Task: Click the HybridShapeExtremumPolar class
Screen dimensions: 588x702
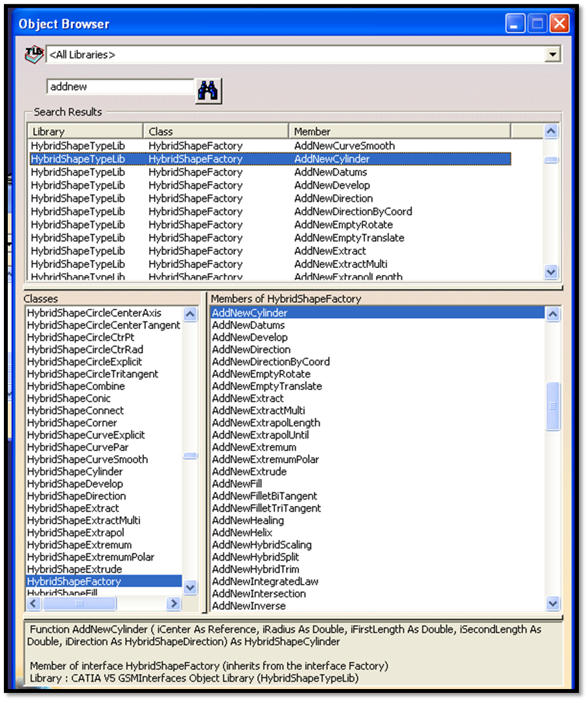Action: (x=104, y=557)
